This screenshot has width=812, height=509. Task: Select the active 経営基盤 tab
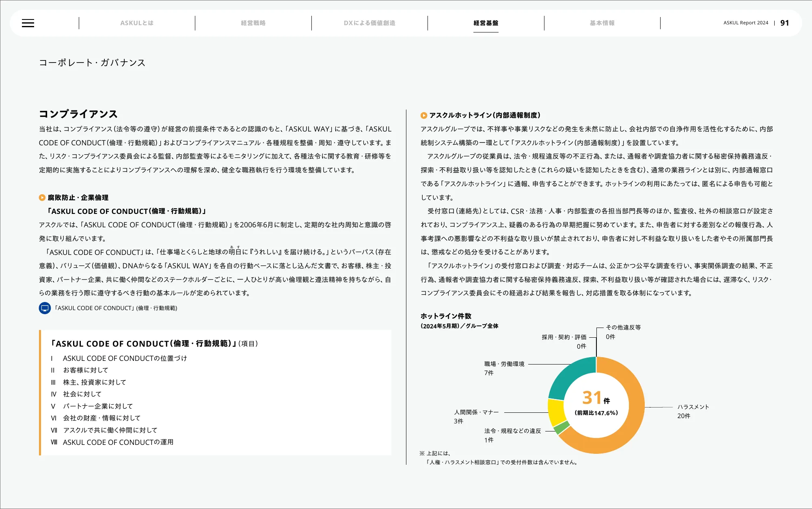pyautogui.click(x=486, y=23)
